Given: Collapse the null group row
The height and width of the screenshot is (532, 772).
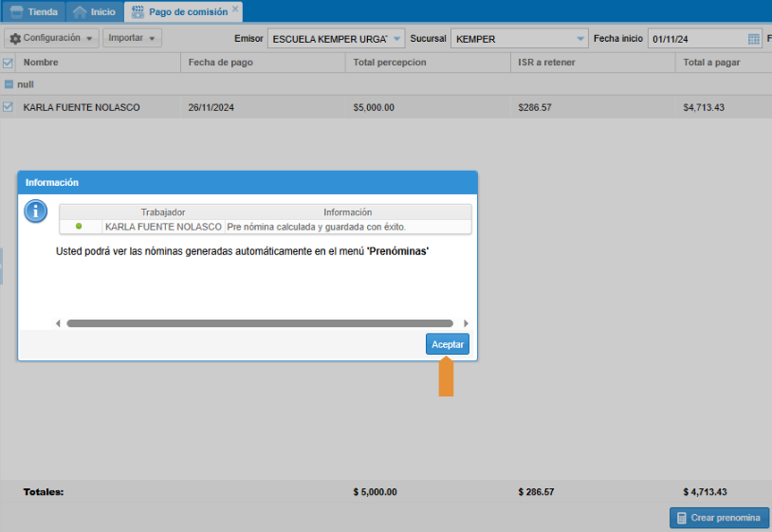Looking at the screenshot, I should click(9, 84).
